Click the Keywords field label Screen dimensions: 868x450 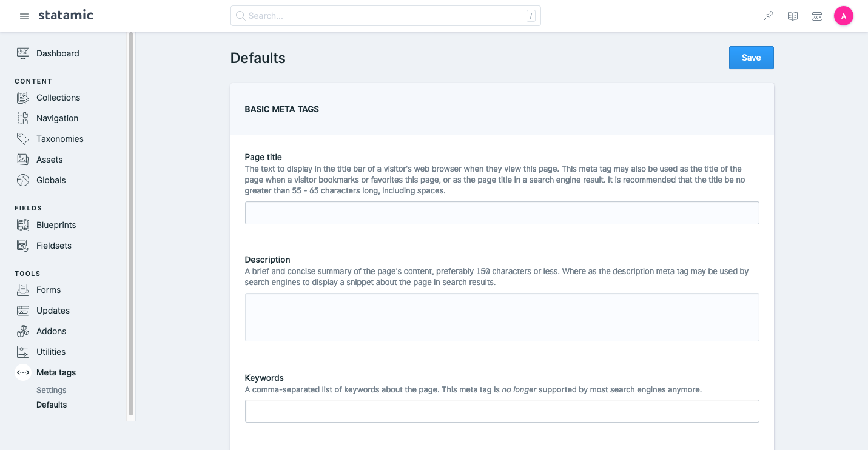click(264, 378)
